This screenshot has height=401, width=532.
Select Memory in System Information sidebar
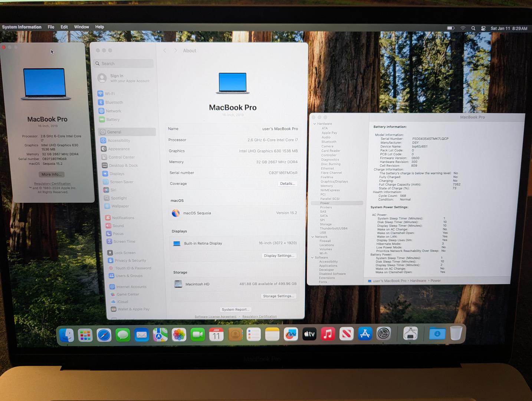[327, 186]
